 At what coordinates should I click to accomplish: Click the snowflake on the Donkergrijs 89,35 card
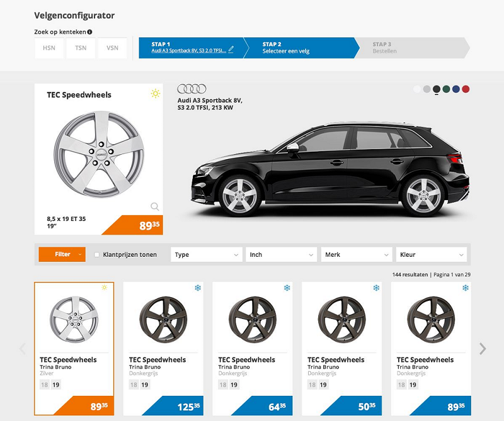point(466,288)
